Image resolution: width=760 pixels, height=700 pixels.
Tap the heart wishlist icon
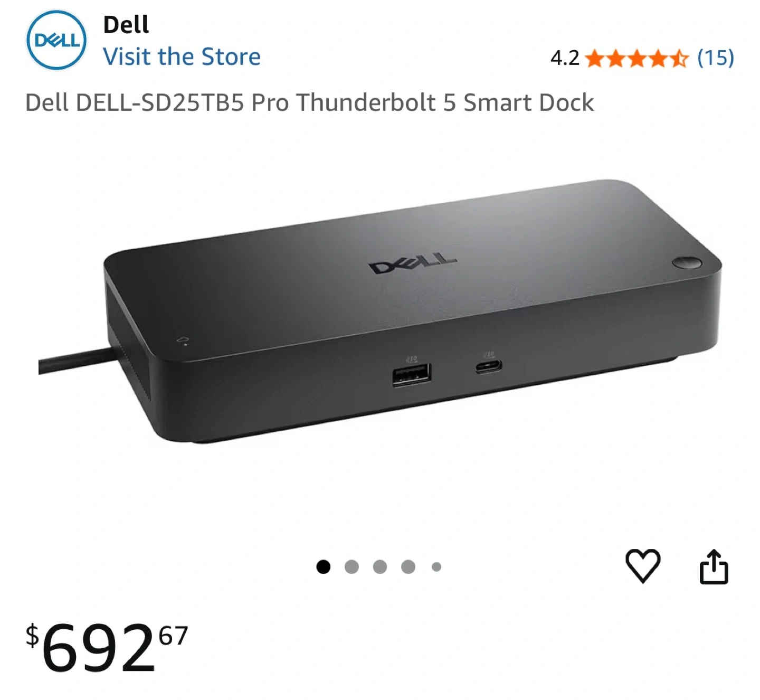coord(642,566)
